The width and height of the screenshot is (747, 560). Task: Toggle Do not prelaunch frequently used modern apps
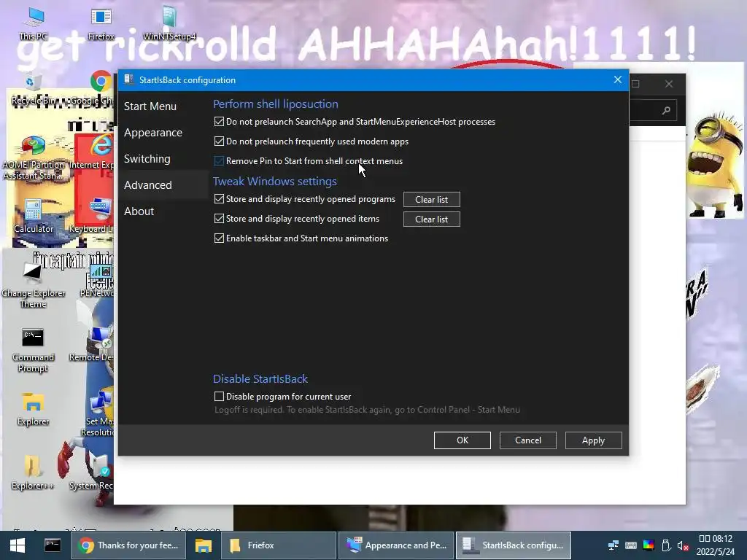tap(219, 141)
